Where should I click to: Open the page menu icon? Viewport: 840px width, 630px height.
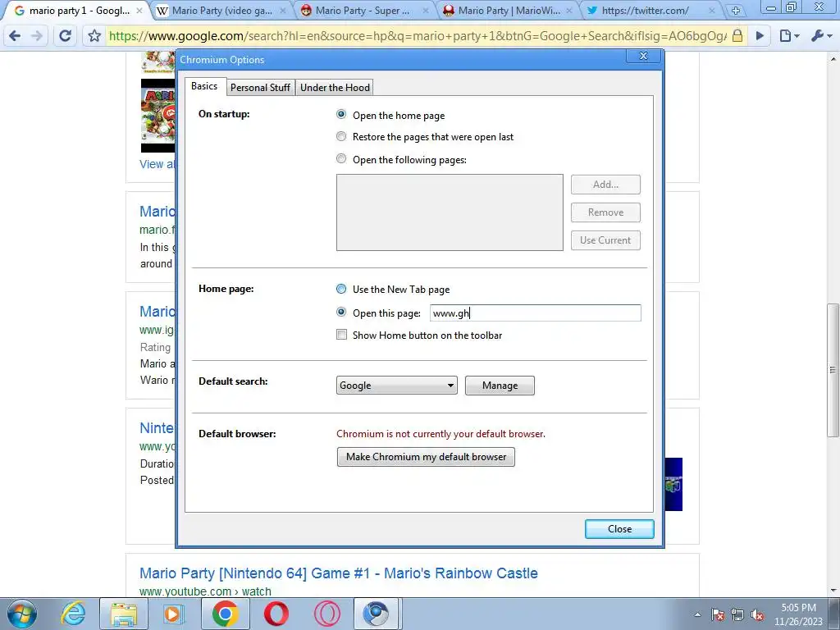(789, 36)
